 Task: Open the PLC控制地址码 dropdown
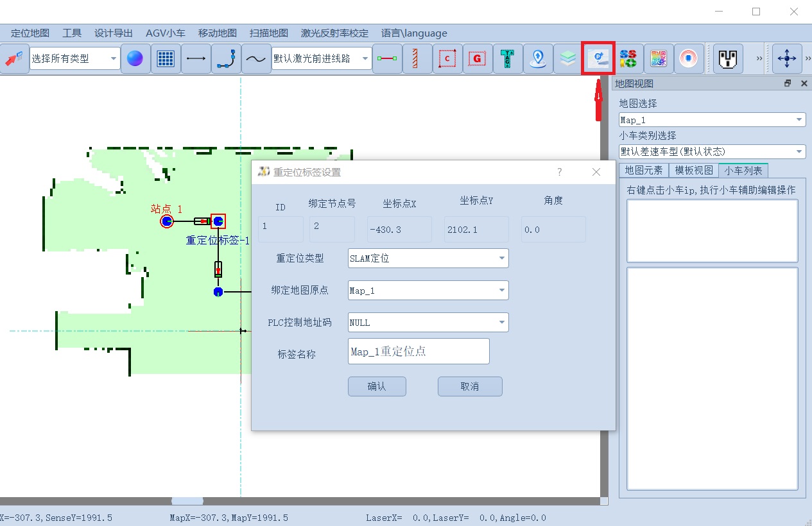click(428, 322)
